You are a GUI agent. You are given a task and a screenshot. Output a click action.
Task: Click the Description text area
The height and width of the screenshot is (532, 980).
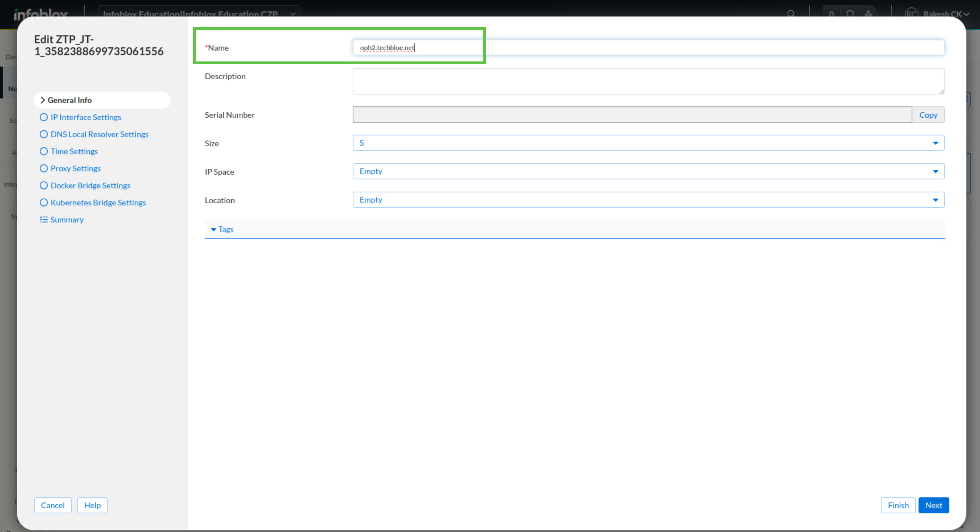click(x=648, y=81)
